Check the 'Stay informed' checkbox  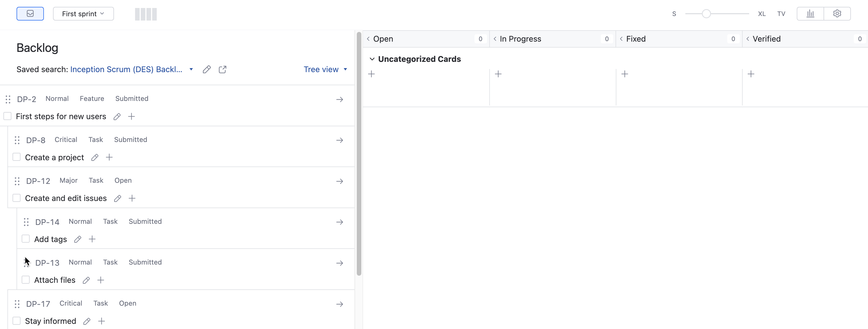(x=17, y=320)
